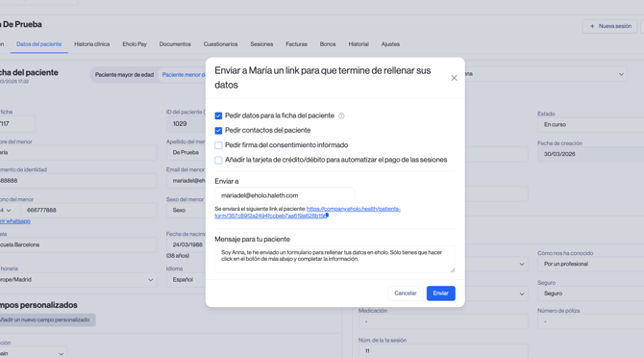Click the school field with cuela Barcelona

tap(78, 244)
